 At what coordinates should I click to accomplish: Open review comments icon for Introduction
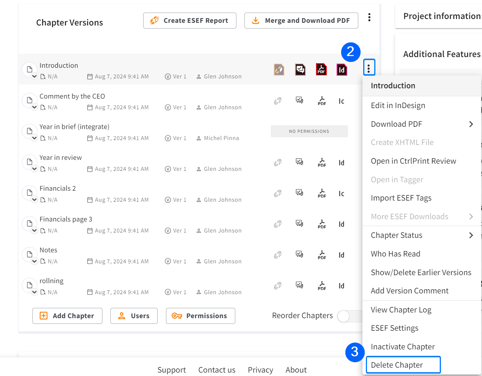[300, 70]
